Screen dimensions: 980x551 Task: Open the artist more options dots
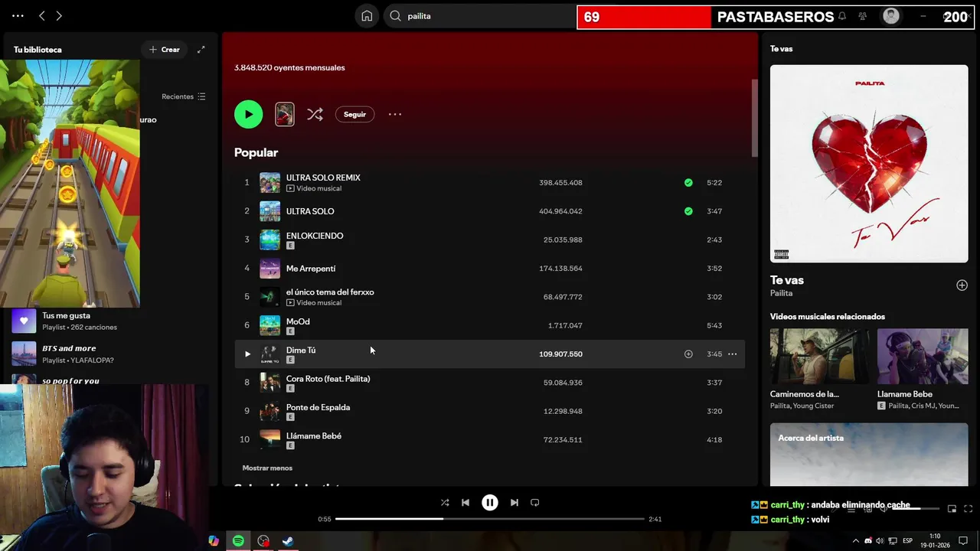click(395, 114)
